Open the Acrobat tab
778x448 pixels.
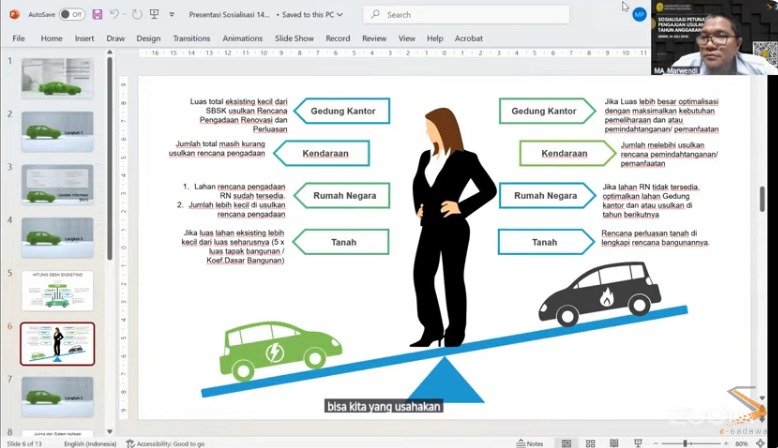point(468,38)
